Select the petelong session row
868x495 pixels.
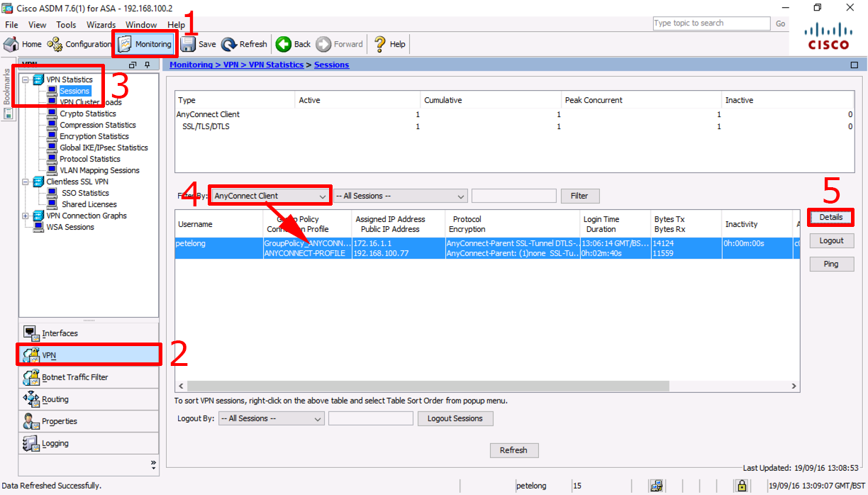coord(487,248)
